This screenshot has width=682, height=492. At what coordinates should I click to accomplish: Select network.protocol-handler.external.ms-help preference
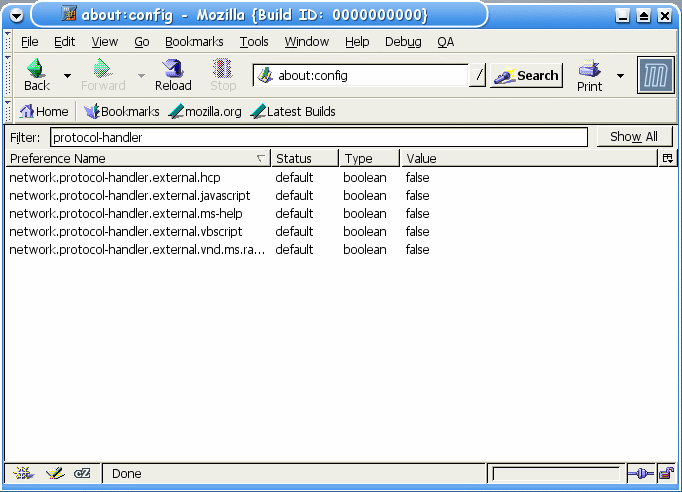pyautogui.click(x=126, y=214)
